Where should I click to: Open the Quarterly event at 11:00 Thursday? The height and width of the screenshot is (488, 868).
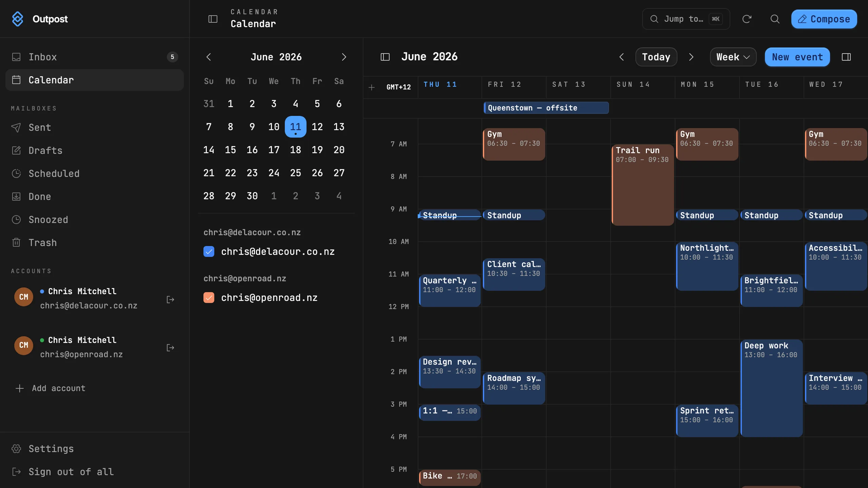[x=450, y=290]
